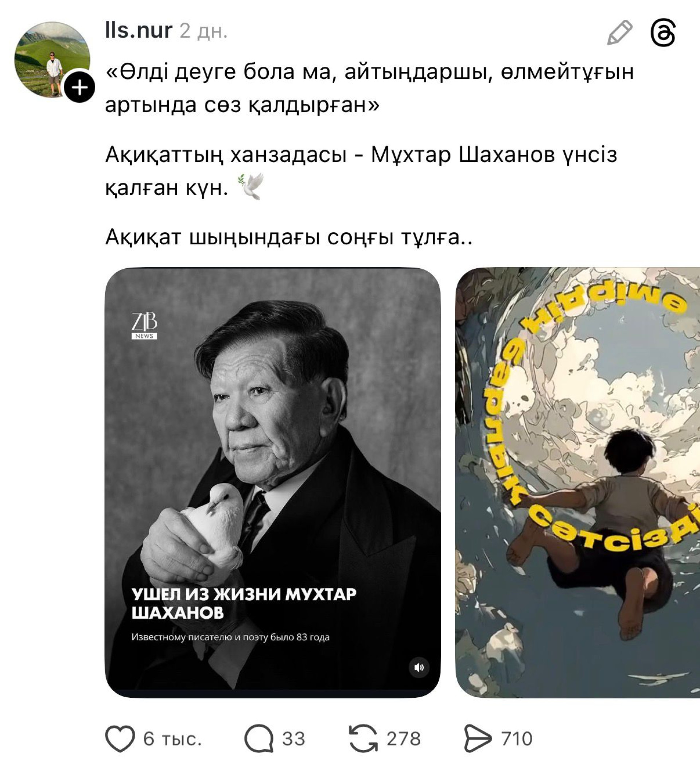Tap the share paper plane icon
Image resolution: width=700 pixels, height=775 pixels.
(x=478, y=739)
